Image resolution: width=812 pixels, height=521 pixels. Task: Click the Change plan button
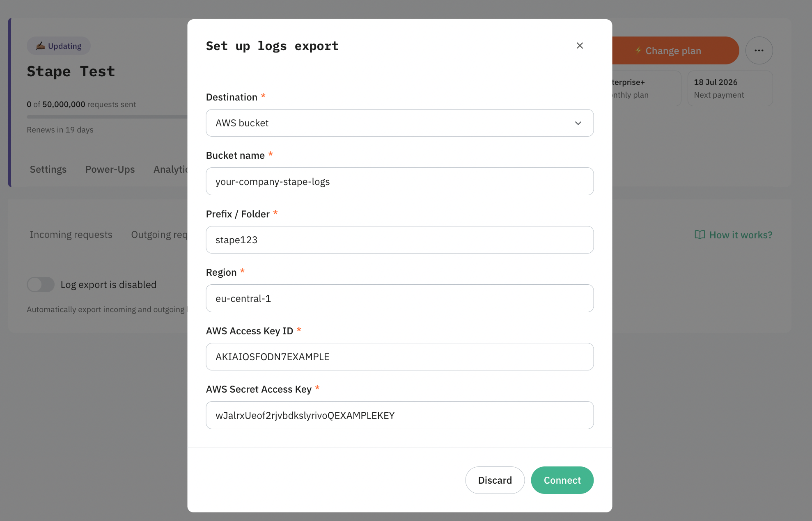click(x=675, y=50)
